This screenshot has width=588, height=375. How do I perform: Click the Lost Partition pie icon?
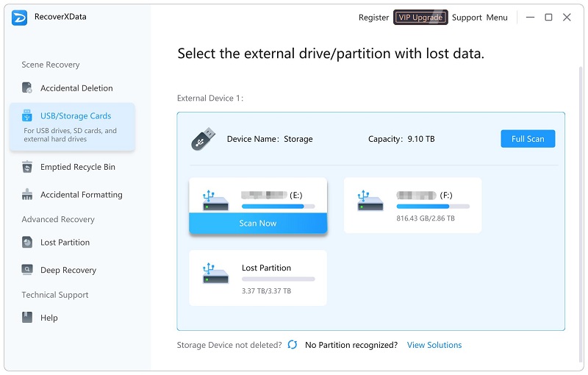coord(27,243)
